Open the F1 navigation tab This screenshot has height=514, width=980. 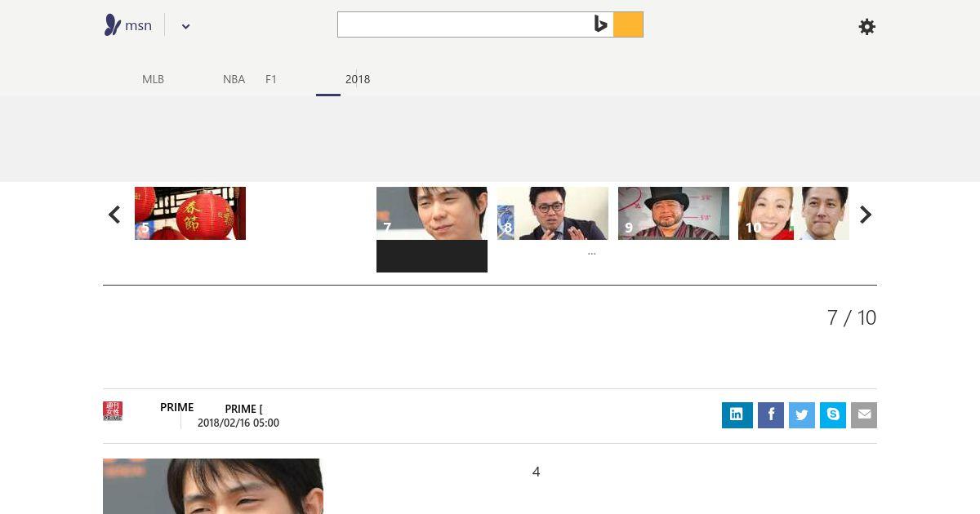point(271,79)
